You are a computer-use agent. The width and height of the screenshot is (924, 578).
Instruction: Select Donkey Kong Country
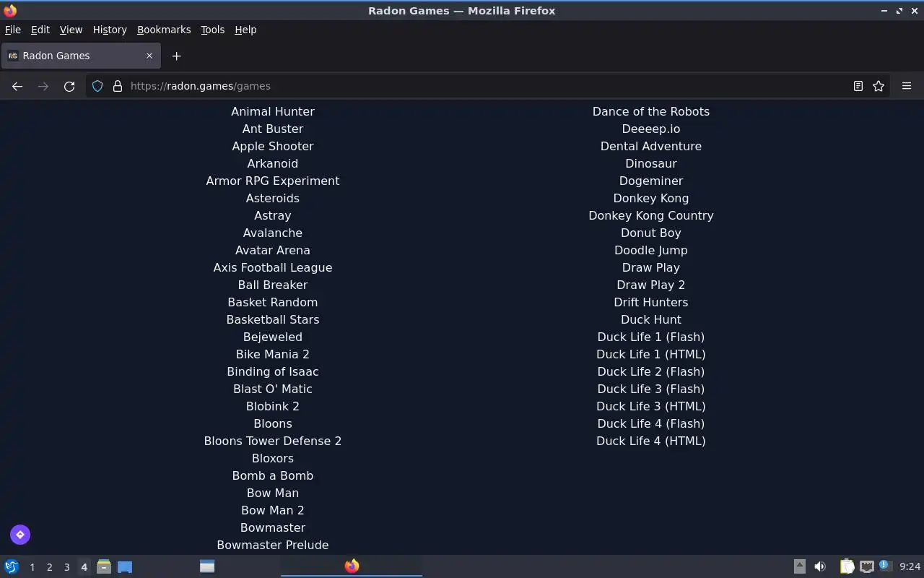coord(651,215)
